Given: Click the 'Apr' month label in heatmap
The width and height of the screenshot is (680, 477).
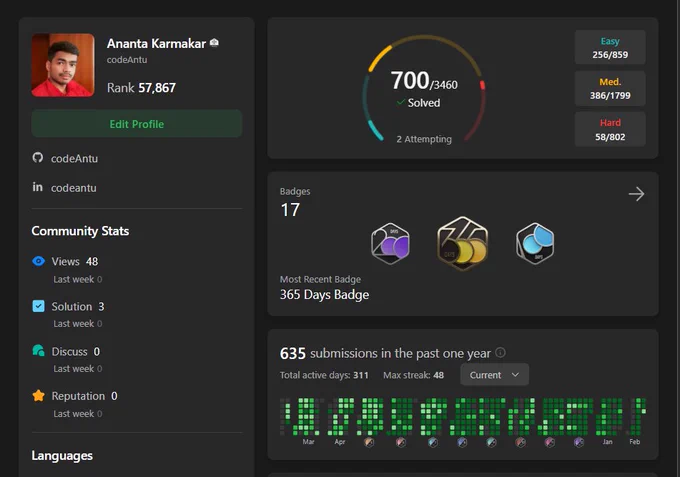Looking at the screenshot, I should tap(340, 442).
